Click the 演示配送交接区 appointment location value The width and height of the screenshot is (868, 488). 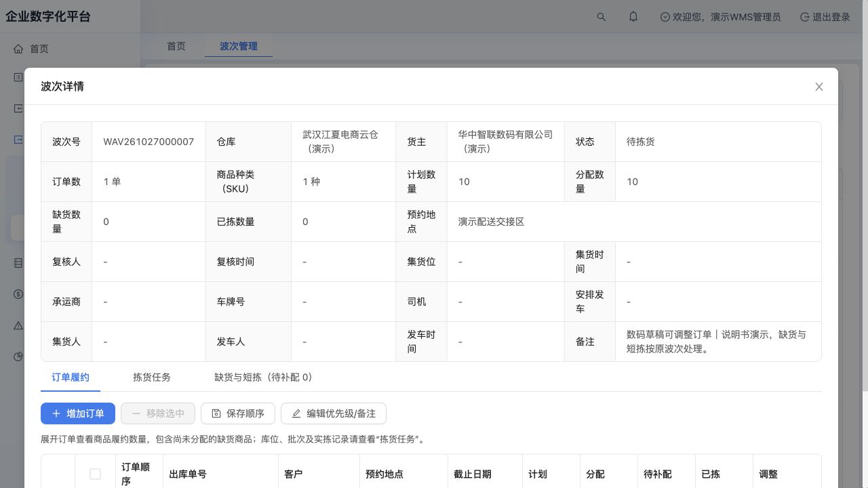(x=491, y=222)
